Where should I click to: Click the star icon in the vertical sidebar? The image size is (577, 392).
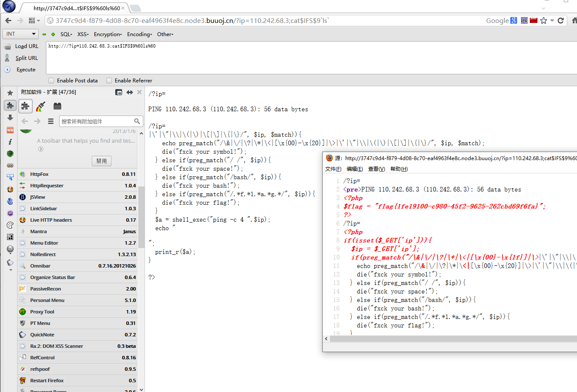10,93
